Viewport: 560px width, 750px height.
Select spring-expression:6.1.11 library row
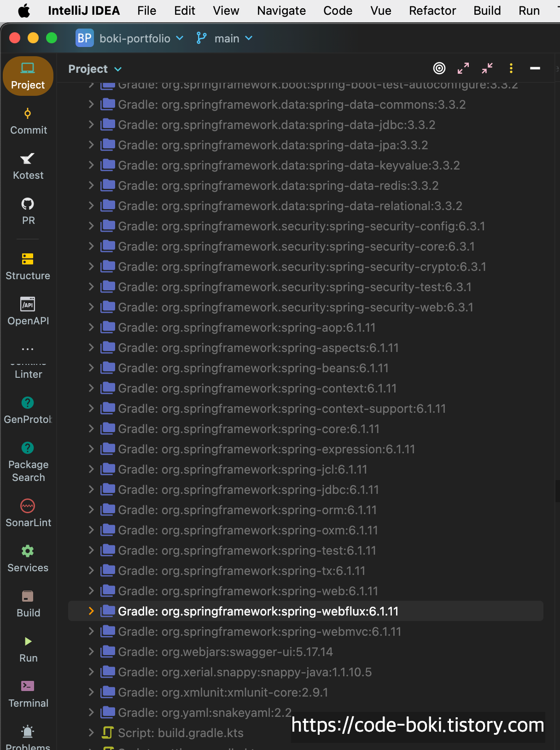(306, 449)
